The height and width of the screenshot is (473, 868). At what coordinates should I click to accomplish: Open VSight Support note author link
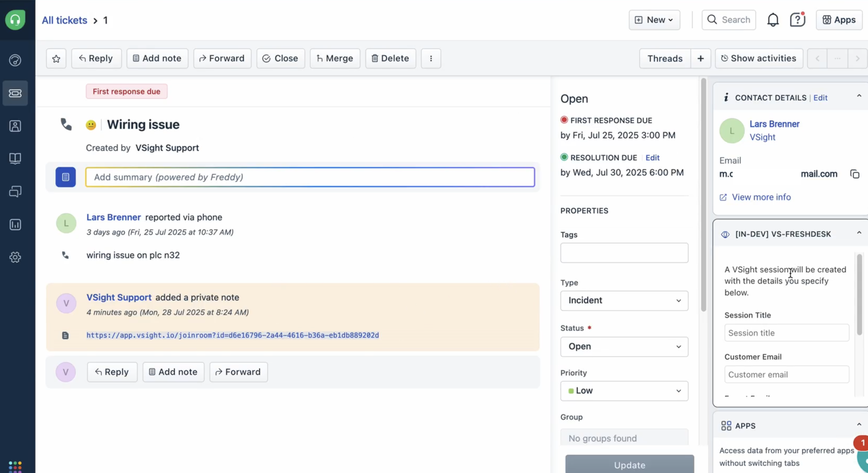[x=119, y=297]
